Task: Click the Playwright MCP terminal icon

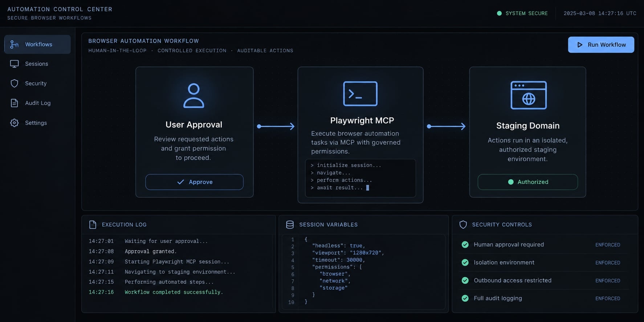Action: 360,94
